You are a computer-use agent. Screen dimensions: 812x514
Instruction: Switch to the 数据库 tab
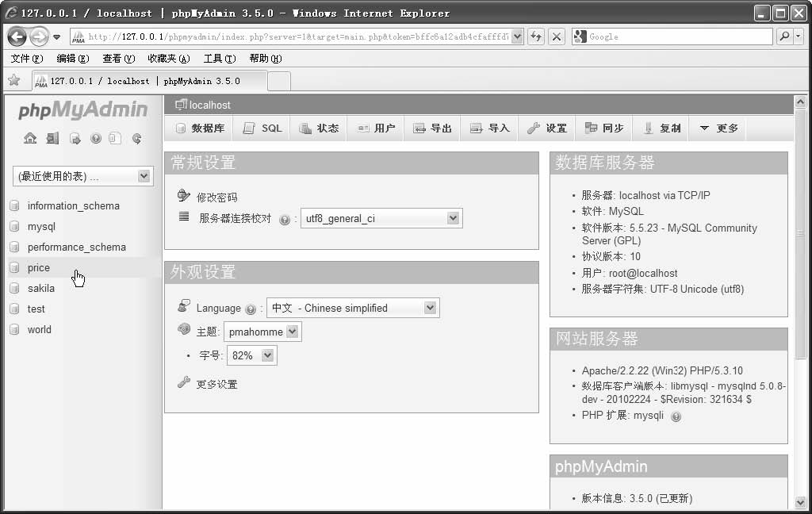(x=199, y=128)
